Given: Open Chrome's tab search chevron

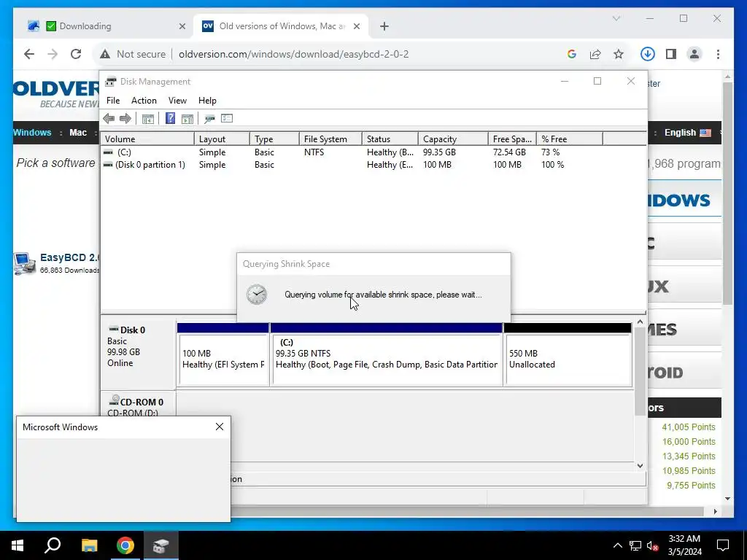Looking at the screenshot, I should click(x=616, y=18).
